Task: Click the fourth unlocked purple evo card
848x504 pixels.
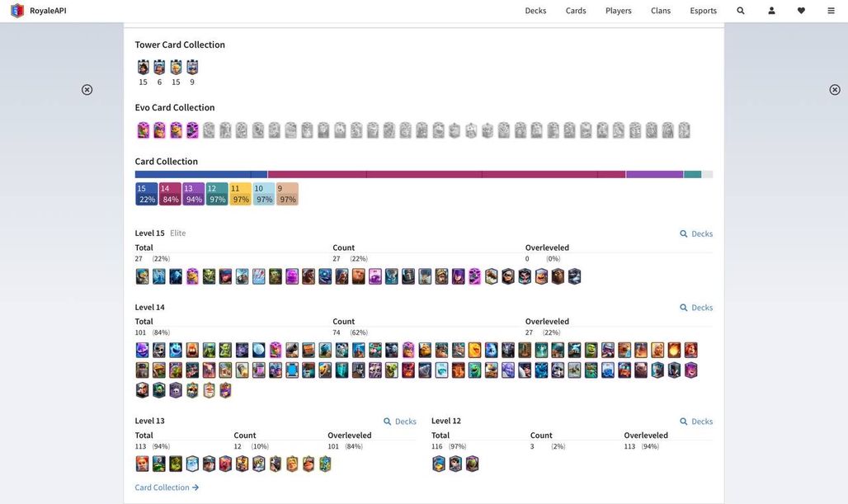Action: (192, 130)
